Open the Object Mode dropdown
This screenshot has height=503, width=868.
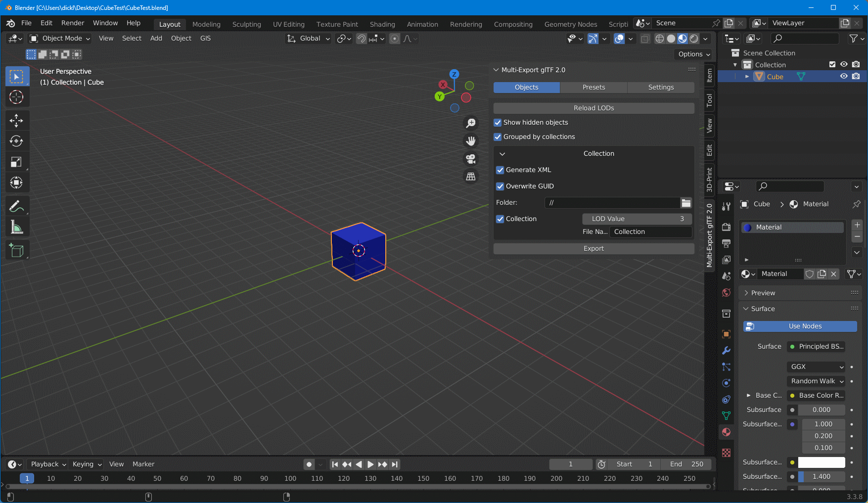[x=60, y=39]
